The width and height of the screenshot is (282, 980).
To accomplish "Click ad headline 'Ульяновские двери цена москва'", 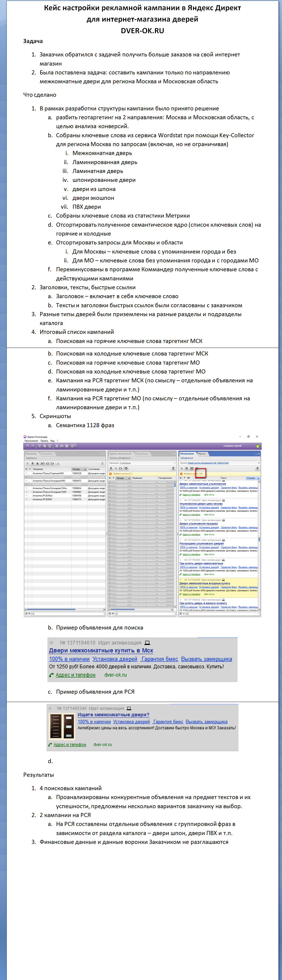I will coord(201,504).
